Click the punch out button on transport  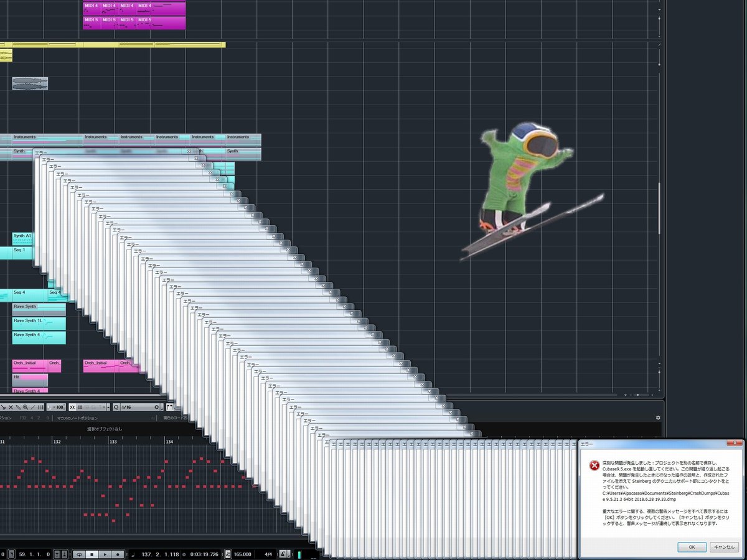pos(65,554)
